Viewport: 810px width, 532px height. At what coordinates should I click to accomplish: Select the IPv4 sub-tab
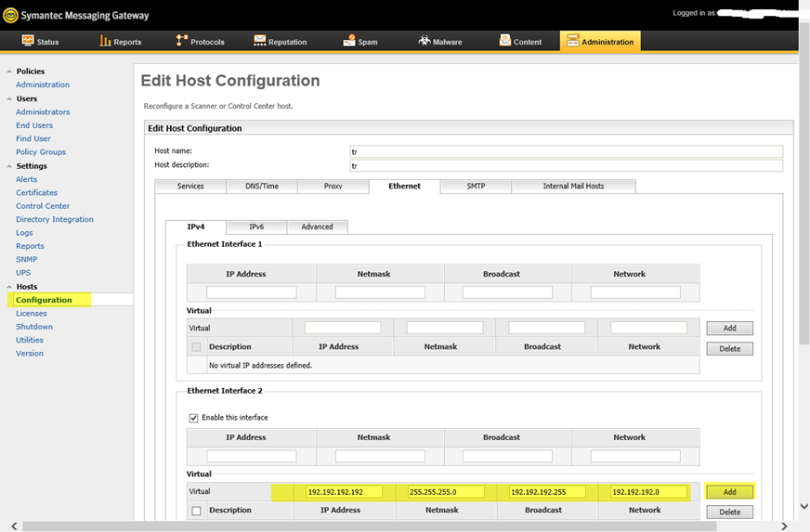point(196,227)
